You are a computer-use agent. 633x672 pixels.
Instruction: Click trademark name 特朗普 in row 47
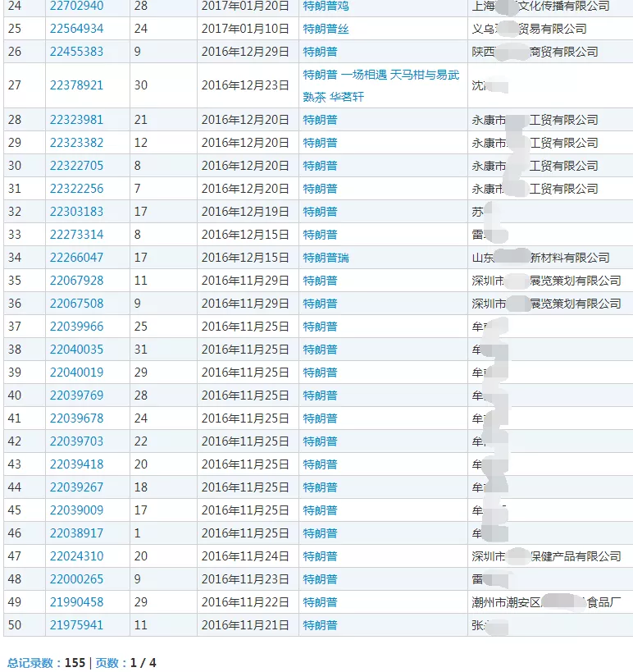coord(320,556)
